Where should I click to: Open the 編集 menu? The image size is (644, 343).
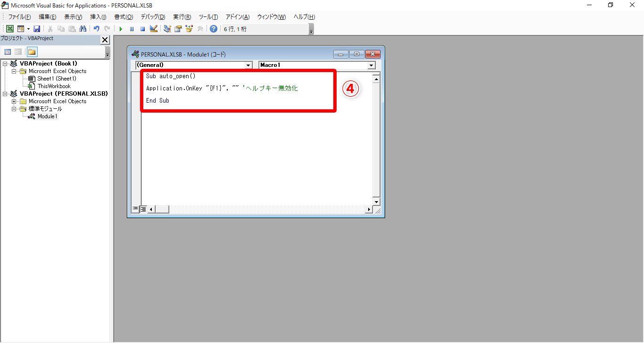47,17
